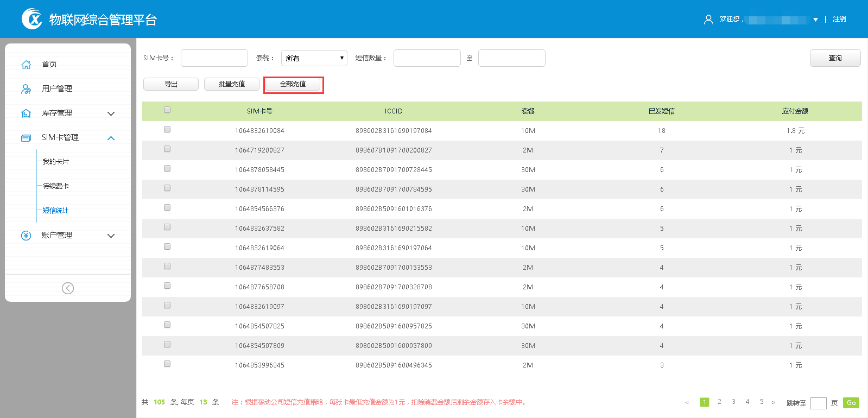Click the user profile icon in header

[x=708, y=20]
